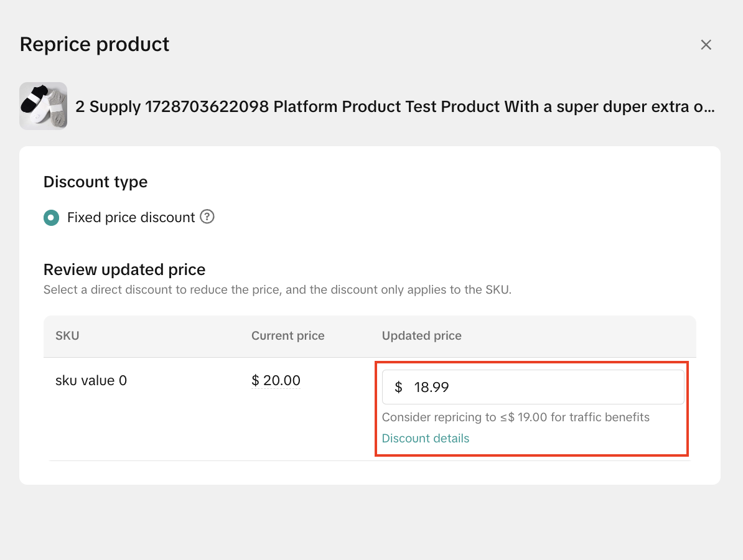Image resolution: width=743 pixels, height=560 pixels.
Task: Select the sku value 0 cell
Action: 91,380
